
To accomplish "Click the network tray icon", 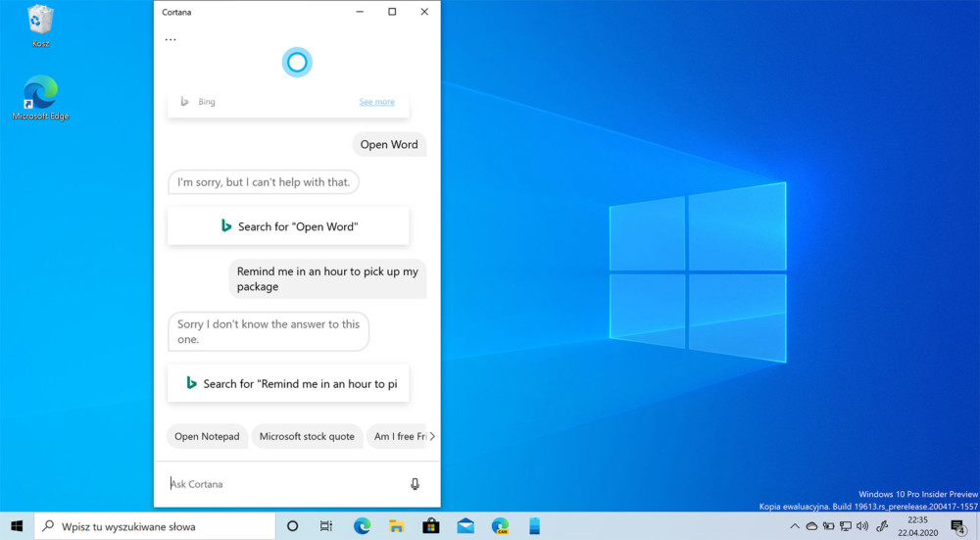I will [x=846, y=526].
